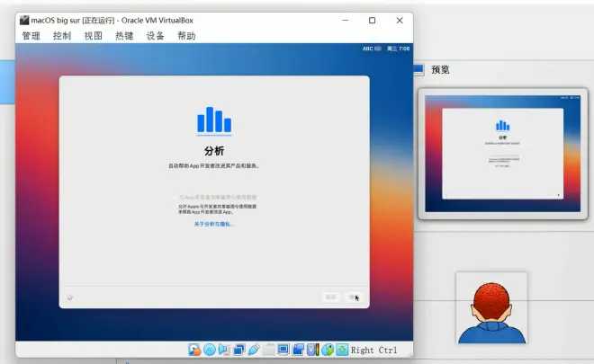This screenshot has width=594, height=364.
Task: Click the display monitor status icon
Action: (x=283, y=350)
